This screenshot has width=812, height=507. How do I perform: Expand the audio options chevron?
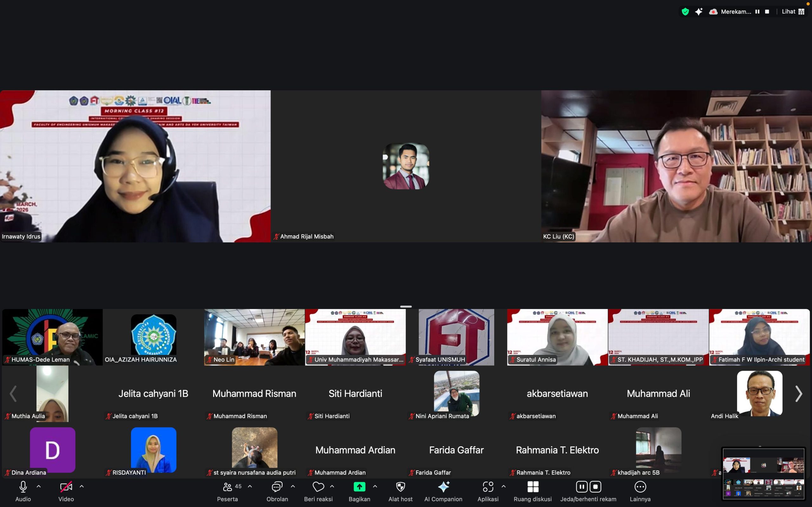(x=39, y=486)
